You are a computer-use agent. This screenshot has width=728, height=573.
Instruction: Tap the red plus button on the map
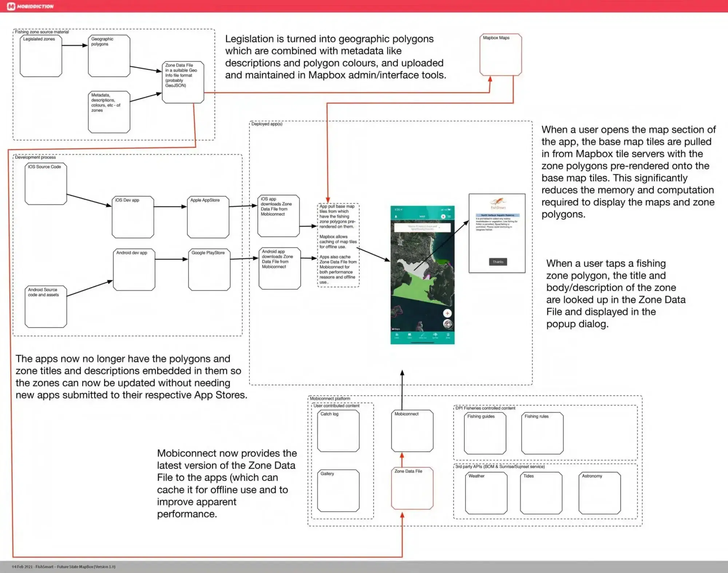tap(447, 313)
